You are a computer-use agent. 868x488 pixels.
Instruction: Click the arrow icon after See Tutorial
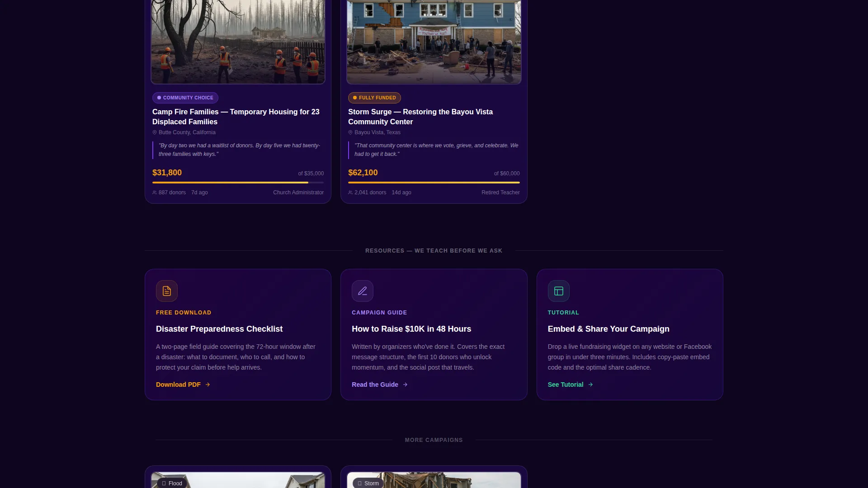pos(590,385)
